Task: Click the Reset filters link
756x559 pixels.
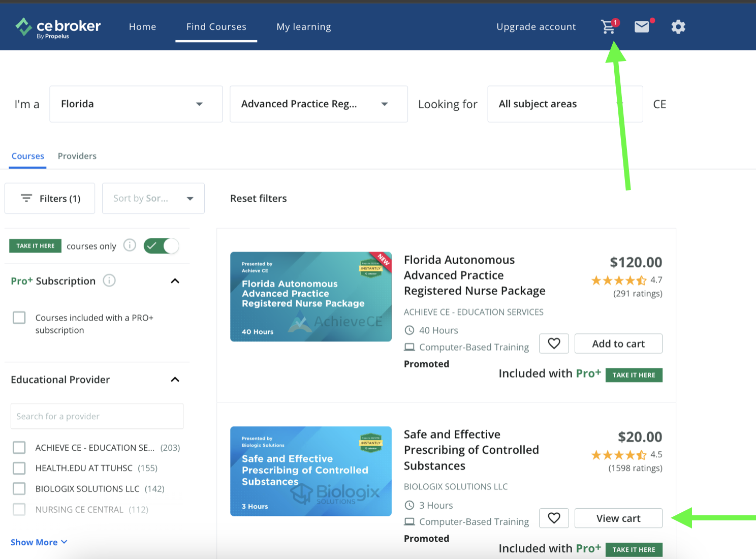Action: [258, 198]
